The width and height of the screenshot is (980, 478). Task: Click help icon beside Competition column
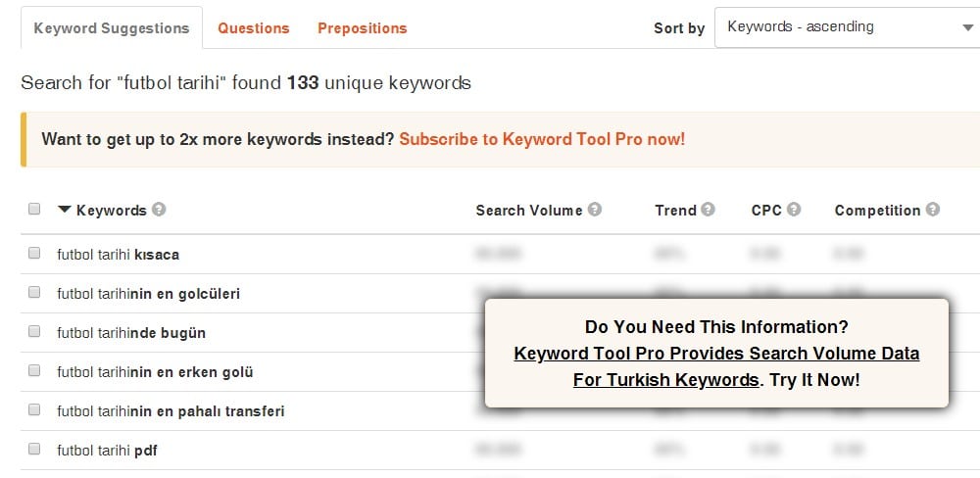coord(933,210)
